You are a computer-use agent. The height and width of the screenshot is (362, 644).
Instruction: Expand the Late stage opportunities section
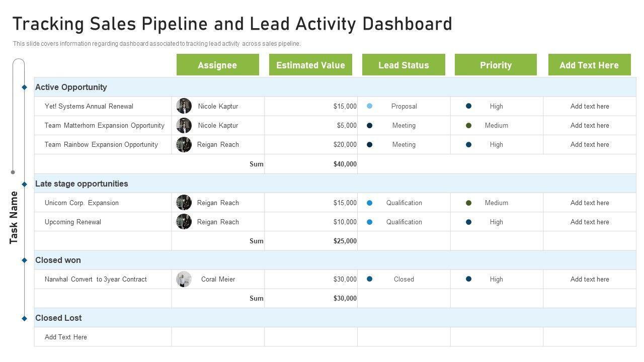82,184
